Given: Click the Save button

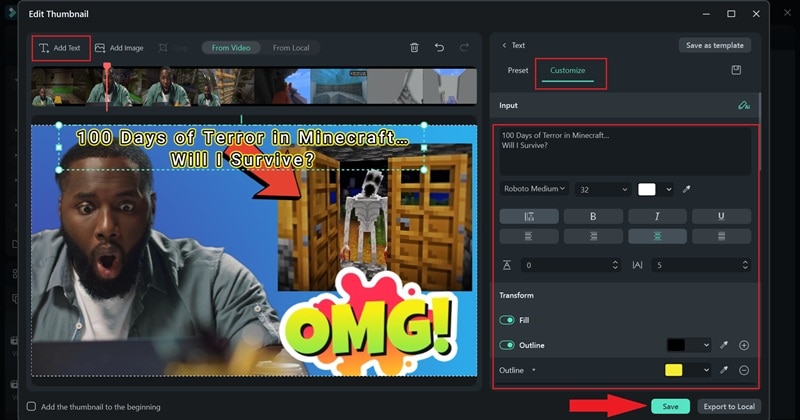Looking at the screenshot, I should pyautogui.click(x=670, y=406).
